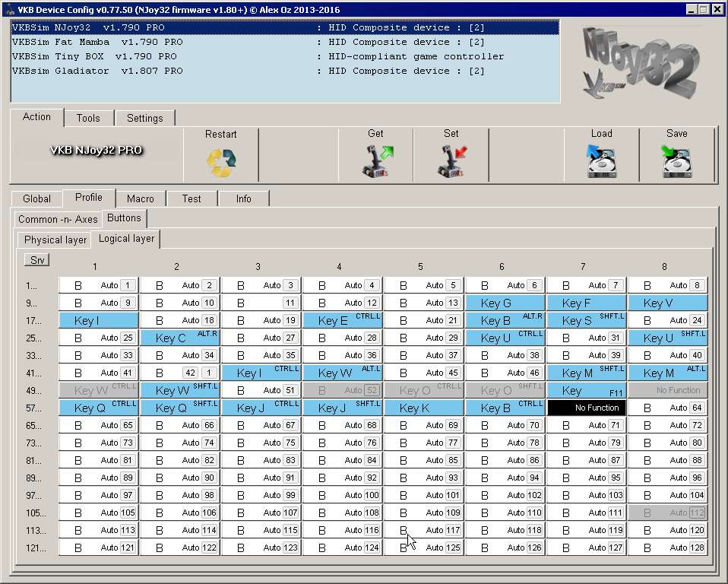Click the Key M ALT.L cell

[x=668, y=373]
